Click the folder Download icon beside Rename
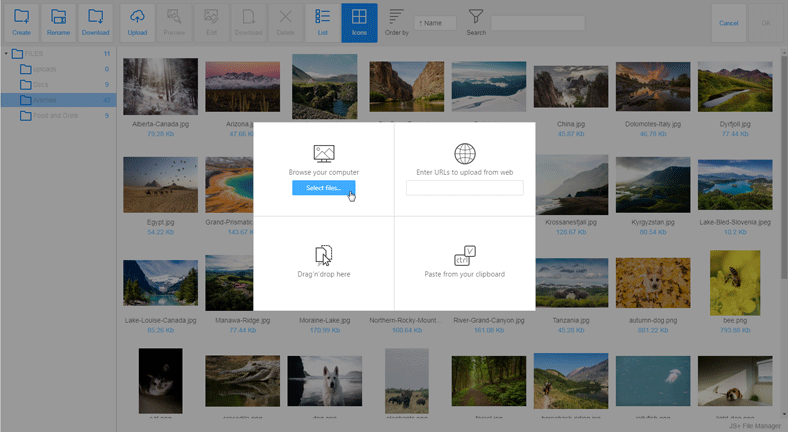Screen dimensions: 788x432 coord(95,17)
